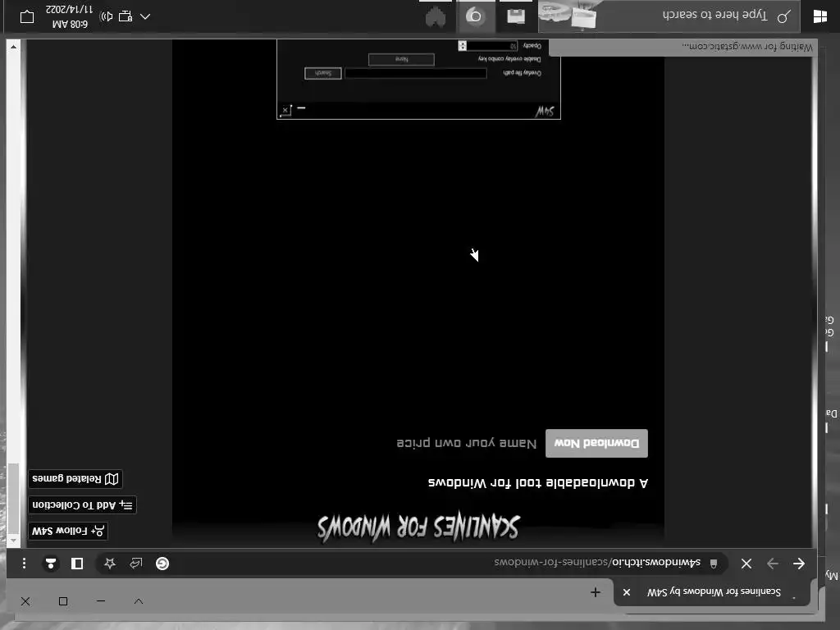
Task: Click the Opacity value stepper
Action: [463, 46]
